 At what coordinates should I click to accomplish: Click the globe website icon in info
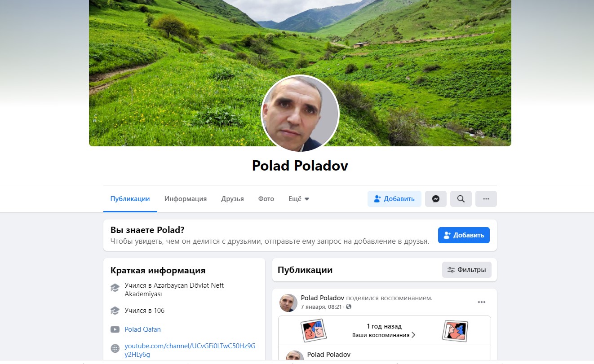115,348
